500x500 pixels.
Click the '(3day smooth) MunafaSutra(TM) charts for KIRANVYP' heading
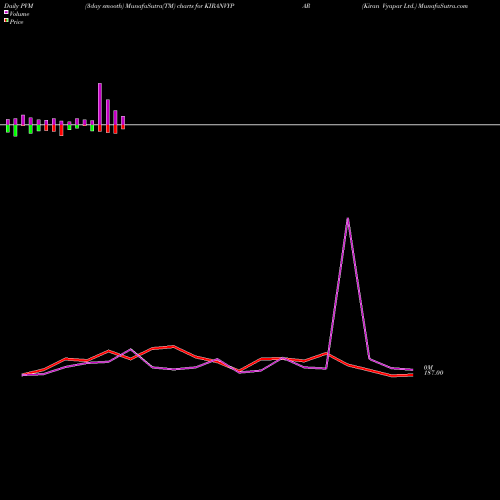coord(159,6)
